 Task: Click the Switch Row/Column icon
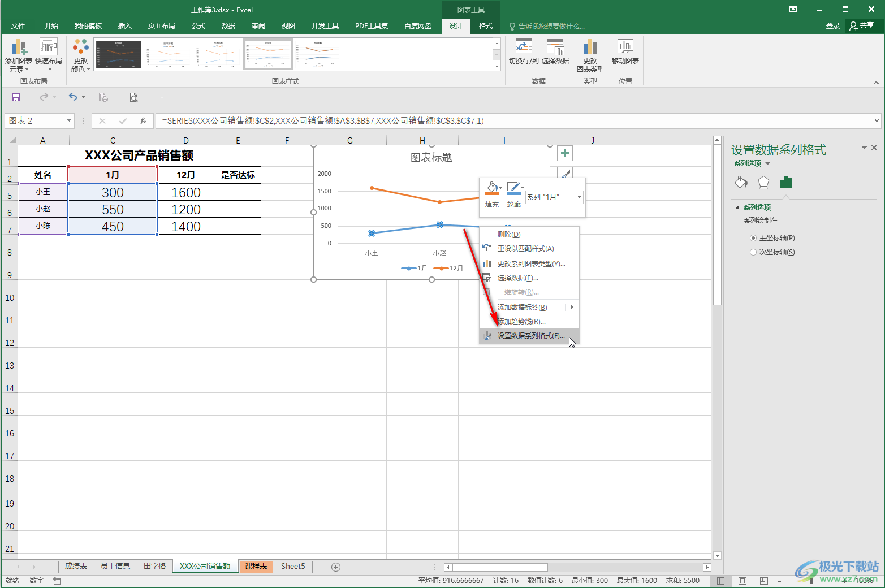click(524, 47)
